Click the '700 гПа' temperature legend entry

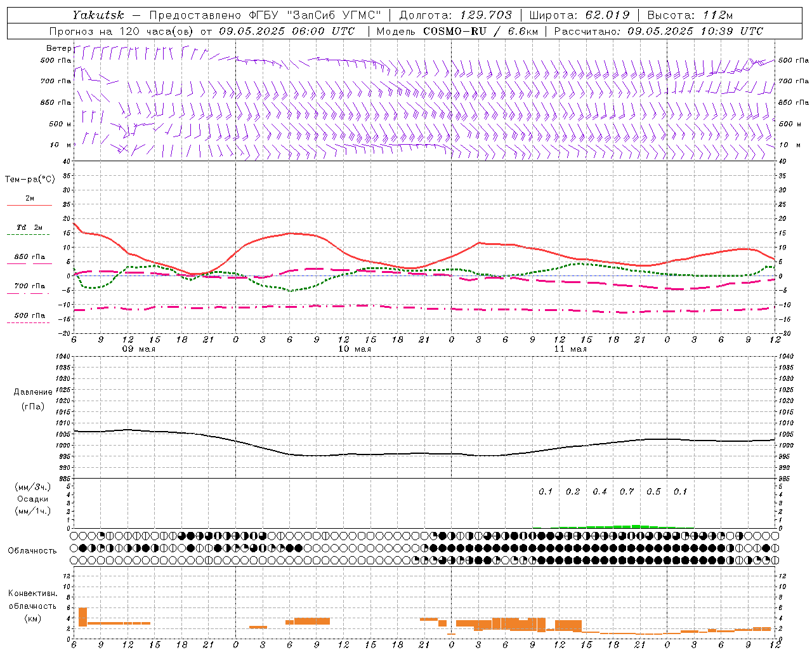pos(30,286)
